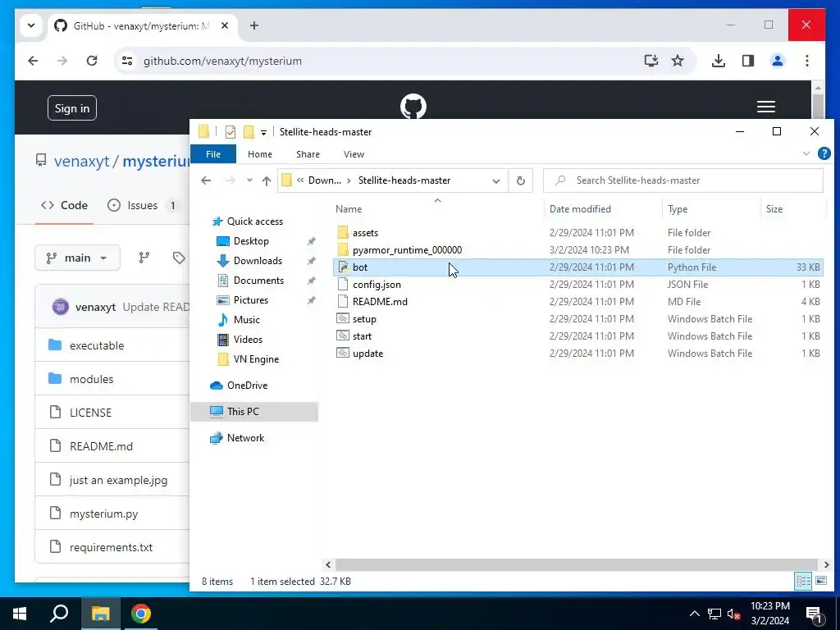This screenshot has height=630, width=840.
Task: Select Network in navigation pane
Action: pos(244,438)
